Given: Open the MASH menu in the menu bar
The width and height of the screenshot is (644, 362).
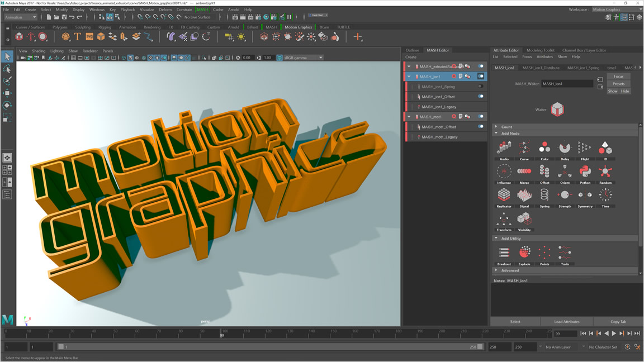Looking at the screenshot, I should click(x=202, y=9).
